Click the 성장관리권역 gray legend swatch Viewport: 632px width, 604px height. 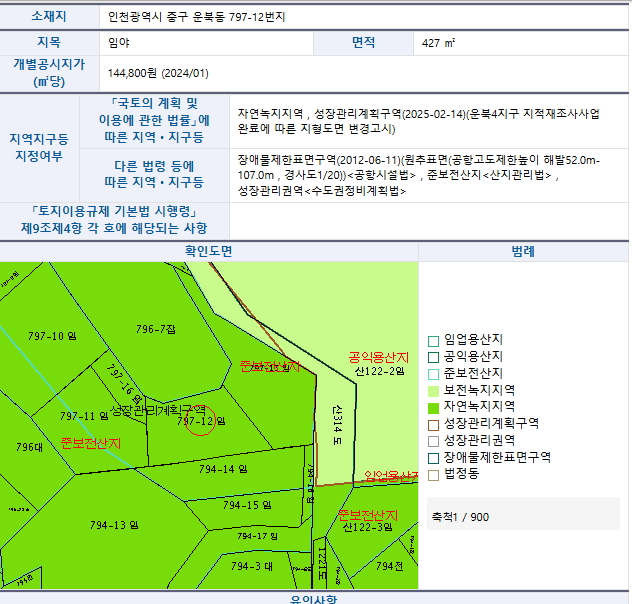433,441
